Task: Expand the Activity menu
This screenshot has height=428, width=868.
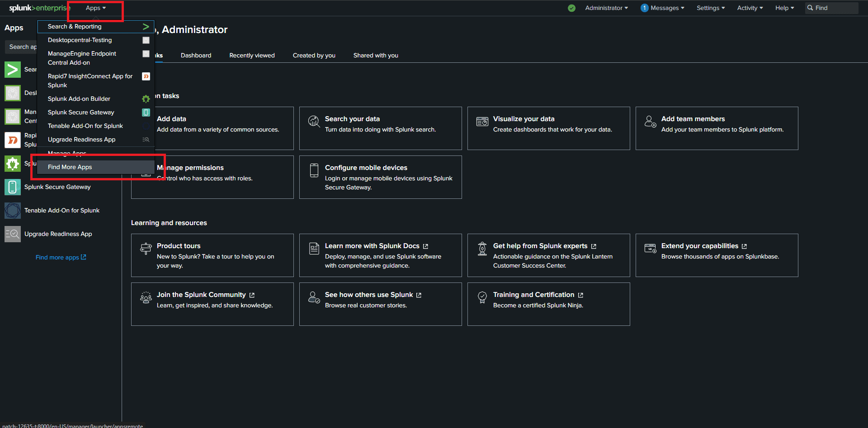Action: [x=750, y=8]
